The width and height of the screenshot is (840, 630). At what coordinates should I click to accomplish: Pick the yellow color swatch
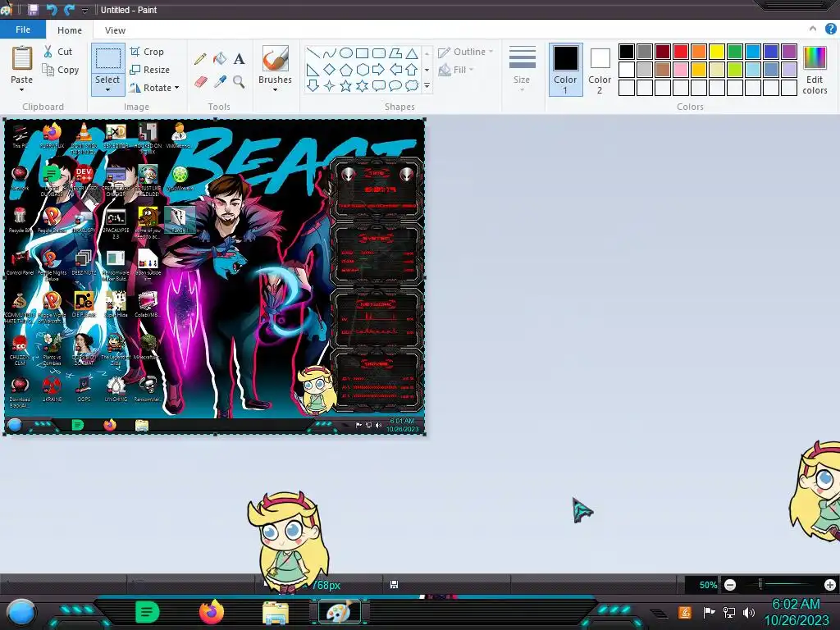717,52
